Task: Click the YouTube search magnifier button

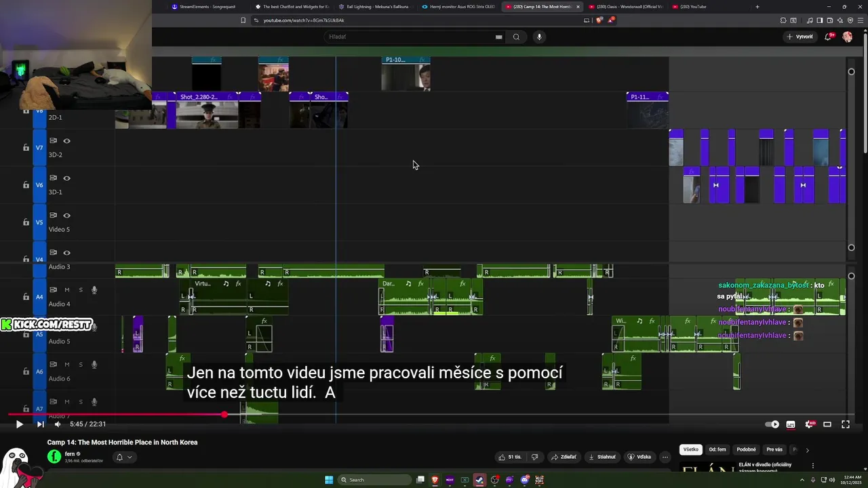Action: click(516, 37)
